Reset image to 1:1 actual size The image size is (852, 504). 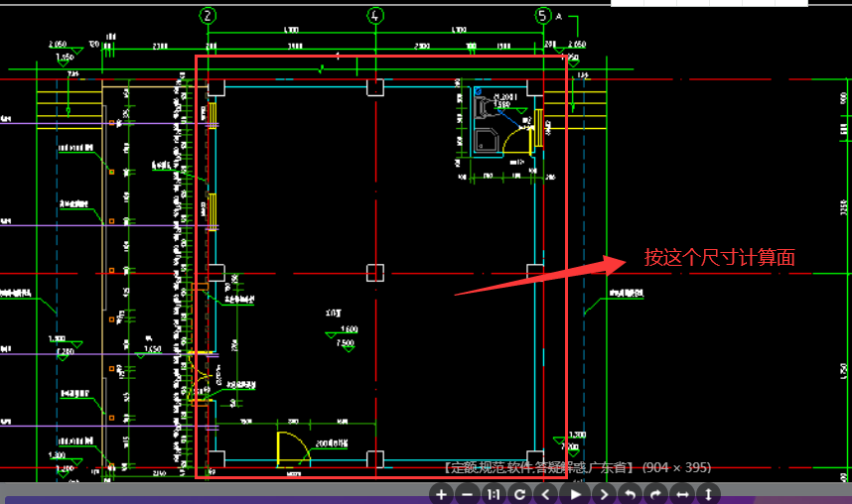[494, 495]
